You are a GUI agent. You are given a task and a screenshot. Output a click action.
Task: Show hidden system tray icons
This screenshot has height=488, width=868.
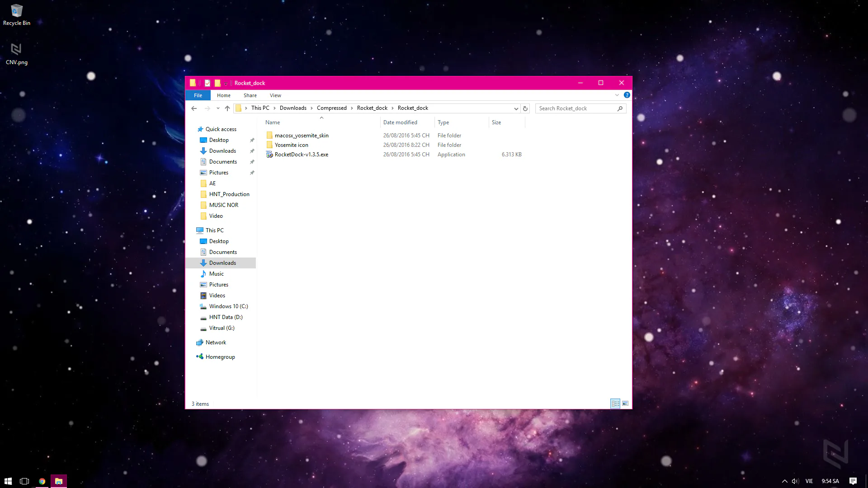point(785,481)
